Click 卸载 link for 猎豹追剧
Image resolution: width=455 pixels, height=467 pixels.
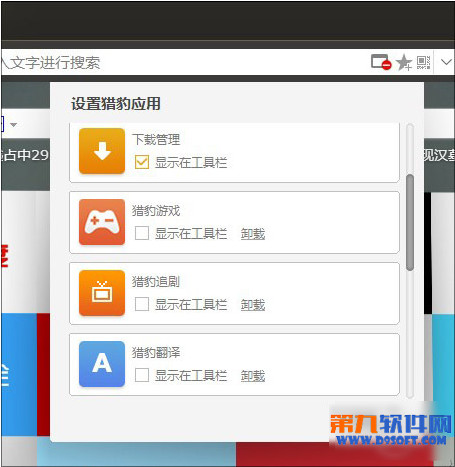(253, 305)
